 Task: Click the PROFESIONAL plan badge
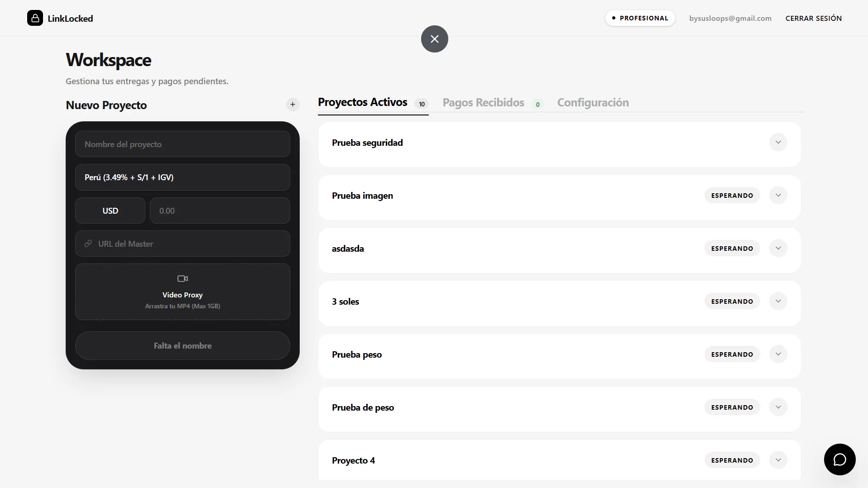click(640, 18)
